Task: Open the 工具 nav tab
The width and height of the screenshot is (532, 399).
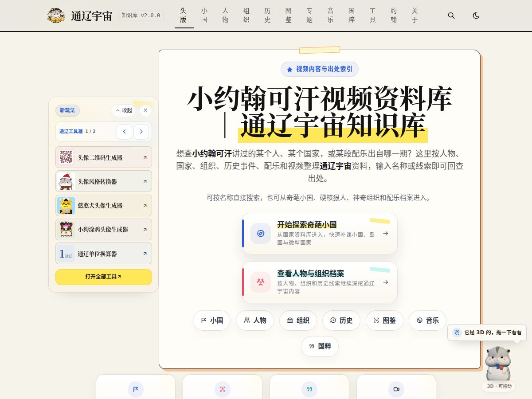Action: point(373,16)
